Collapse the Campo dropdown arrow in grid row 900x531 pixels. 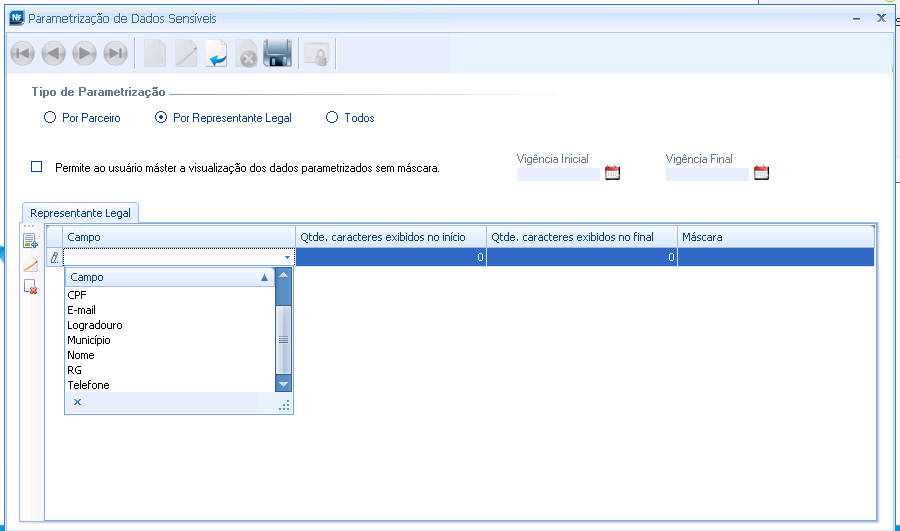coord(288,258)
